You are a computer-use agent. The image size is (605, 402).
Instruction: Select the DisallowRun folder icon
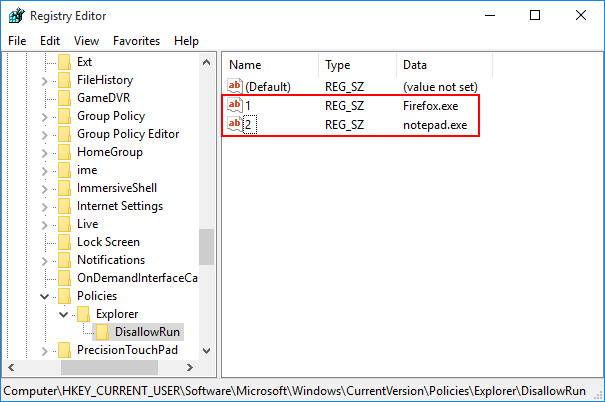click(102, 332)
